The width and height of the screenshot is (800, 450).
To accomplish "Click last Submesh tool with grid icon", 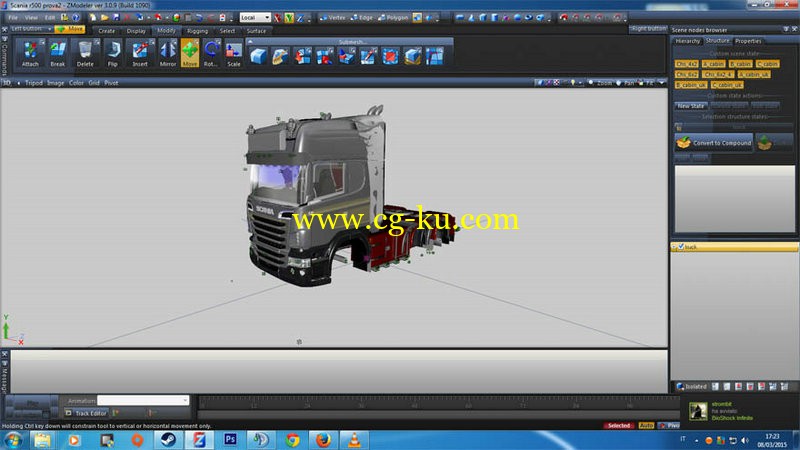I will [435, 56].
